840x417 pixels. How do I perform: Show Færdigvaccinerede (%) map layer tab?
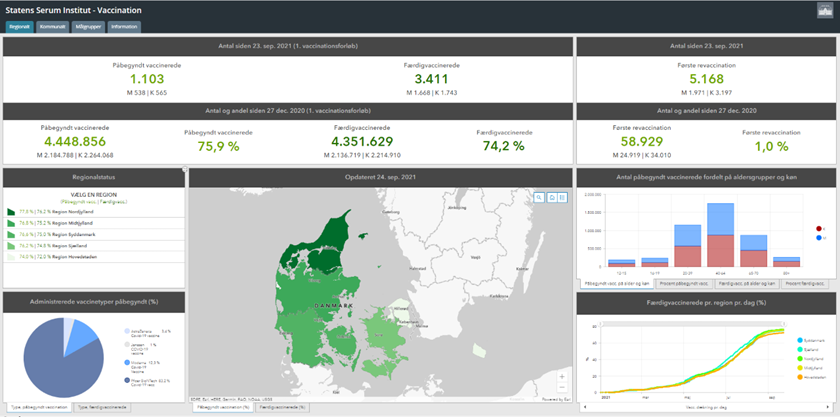[x=283, y=408]
